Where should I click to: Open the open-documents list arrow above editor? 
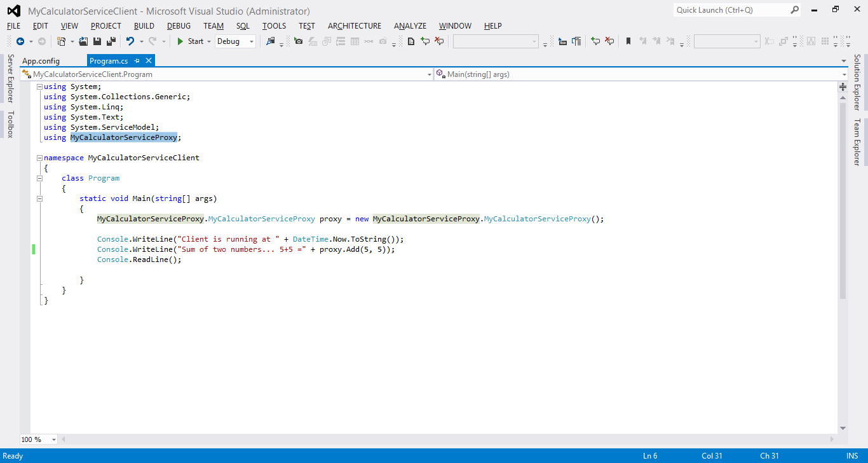click(843, 60)
